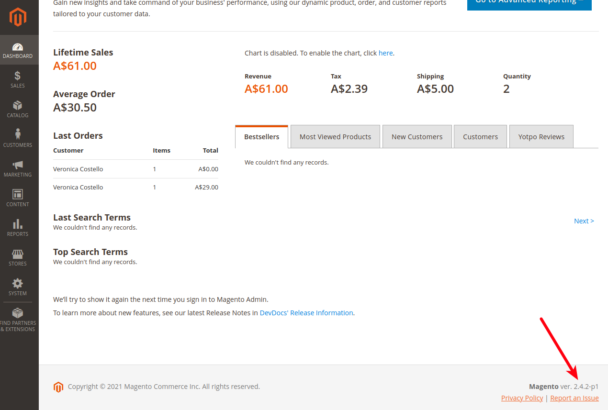608x410 pixels.
Task: Click the Report an Issue link
Action: pos(574,398)
